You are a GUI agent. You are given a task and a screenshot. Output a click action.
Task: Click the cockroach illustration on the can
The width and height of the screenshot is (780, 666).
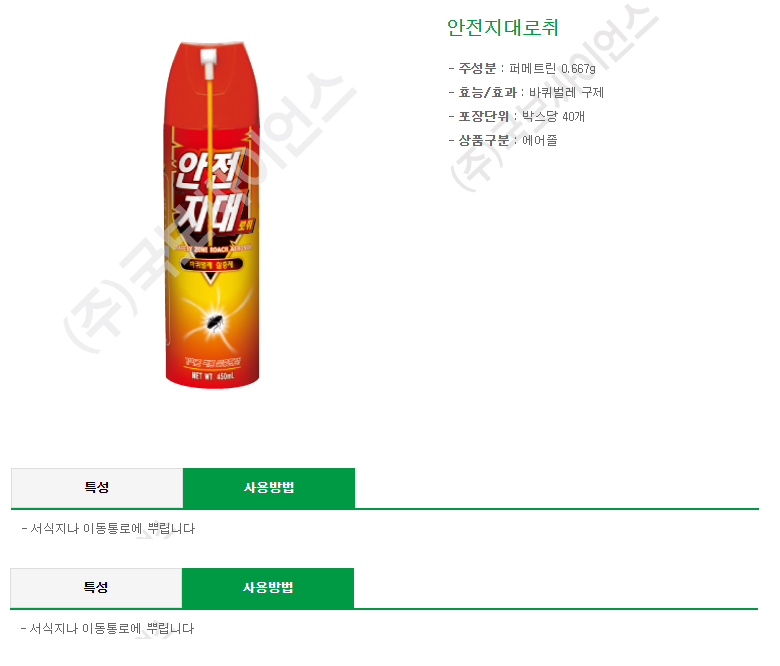(215, 322)
